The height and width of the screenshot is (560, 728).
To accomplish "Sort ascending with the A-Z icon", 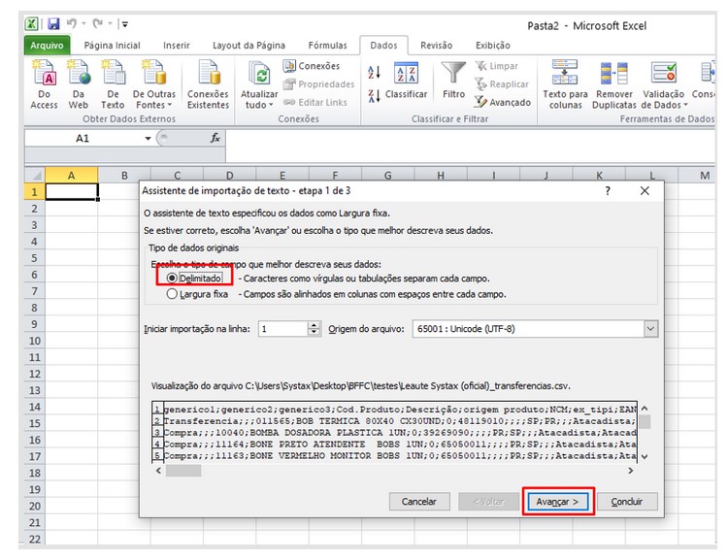I will [x=374, y=72].
